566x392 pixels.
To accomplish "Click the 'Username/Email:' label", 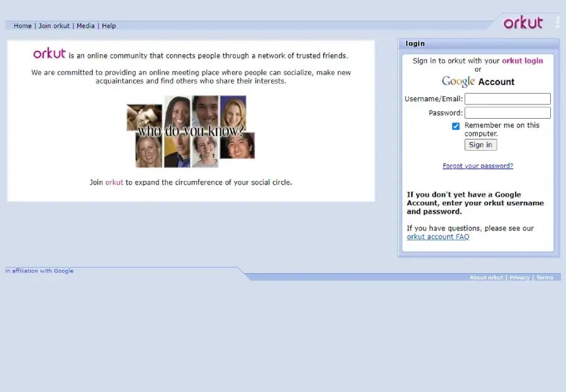I will (x=433, y=99).
